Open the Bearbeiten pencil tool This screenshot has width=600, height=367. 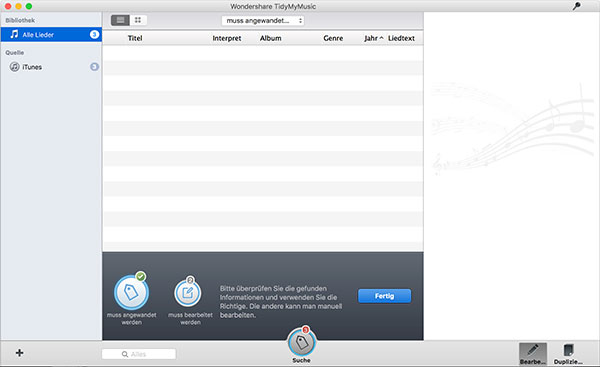tap(533, 354)
